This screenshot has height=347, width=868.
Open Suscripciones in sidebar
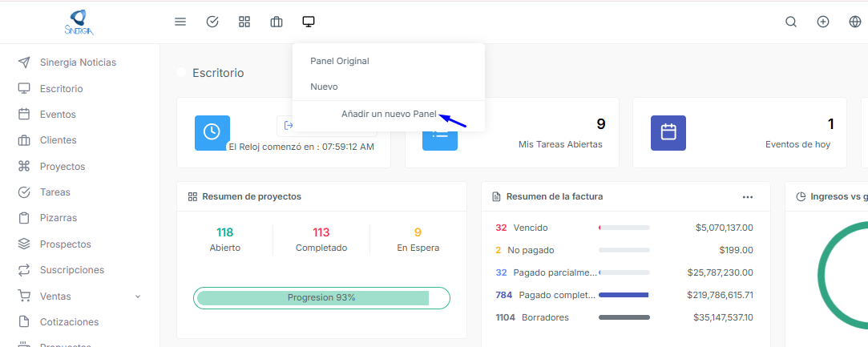(72, 270)
